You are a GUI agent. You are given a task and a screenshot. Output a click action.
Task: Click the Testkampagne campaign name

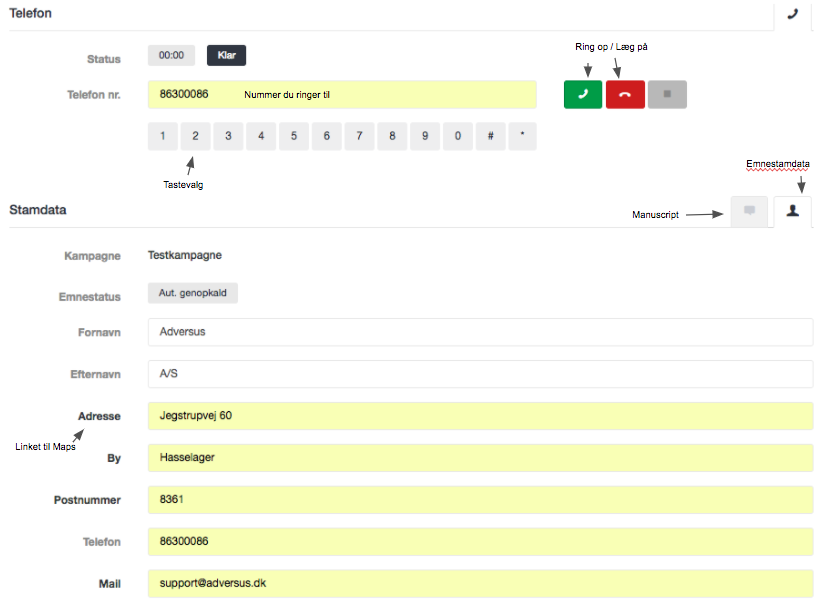[x=184, y=255]
